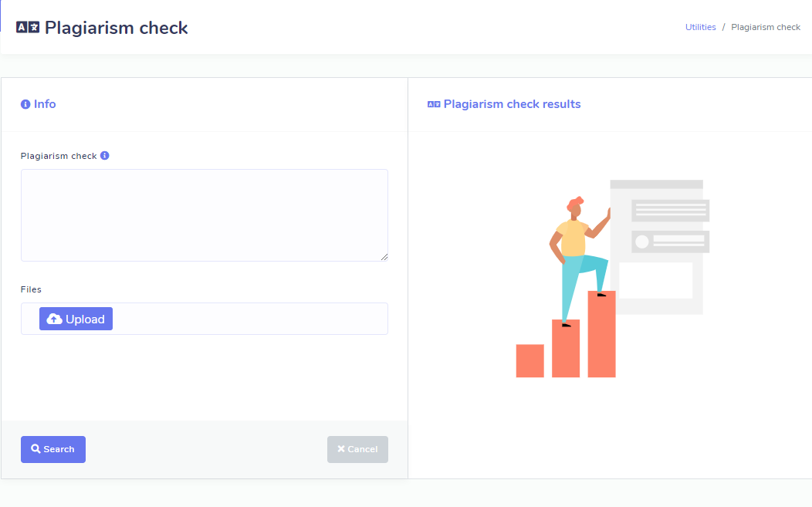This screenshot has width=812, height=507.
Task: Click the tooltip icon next to Plagiarism check label
Action: coord(105,155)
